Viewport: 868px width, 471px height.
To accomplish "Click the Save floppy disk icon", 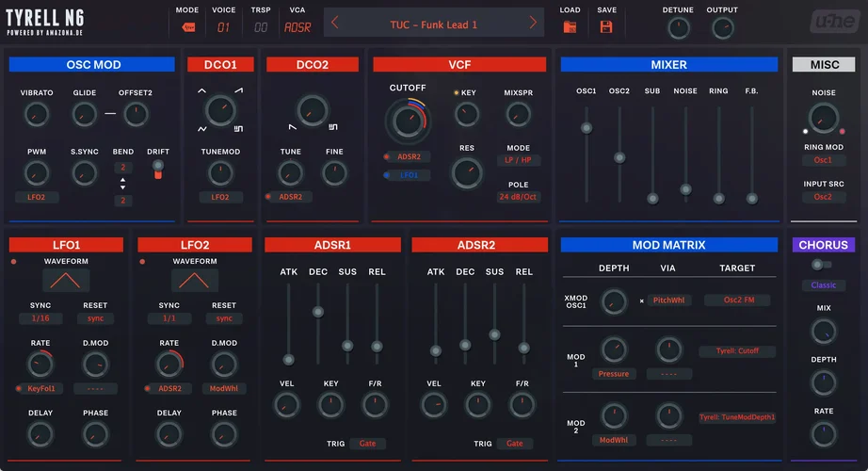I will click(606, 26).
